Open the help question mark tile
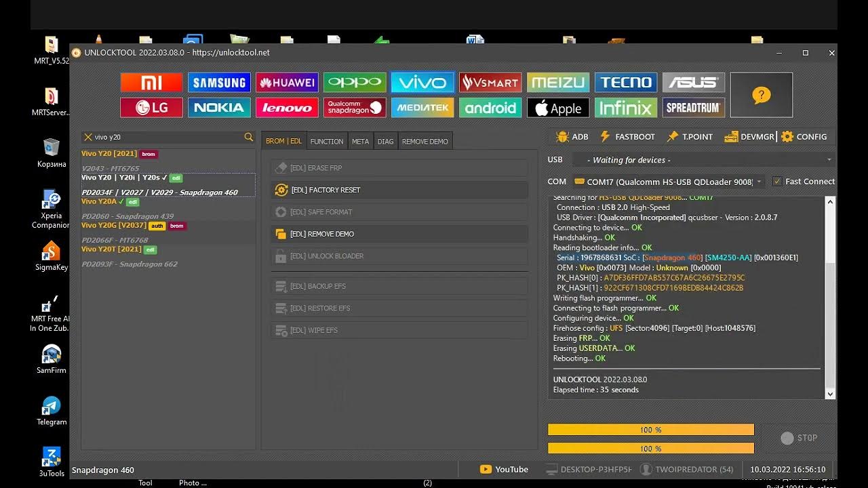This screenshot has width=868, height=488. click(762, 95)
